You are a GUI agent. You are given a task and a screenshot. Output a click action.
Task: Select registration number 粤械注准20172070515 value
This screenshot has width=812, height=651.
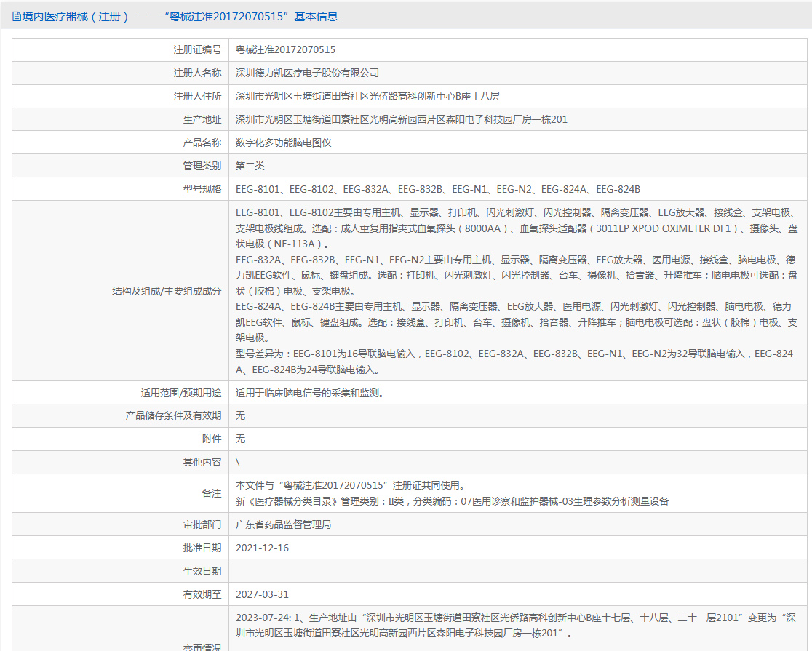coord(285,49)
